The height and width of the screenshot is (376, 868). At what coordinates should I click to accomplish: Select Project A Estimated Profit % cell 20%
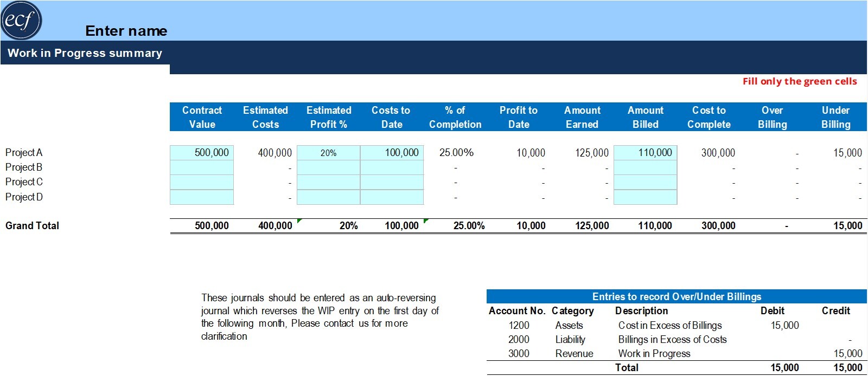pos(329,153)
